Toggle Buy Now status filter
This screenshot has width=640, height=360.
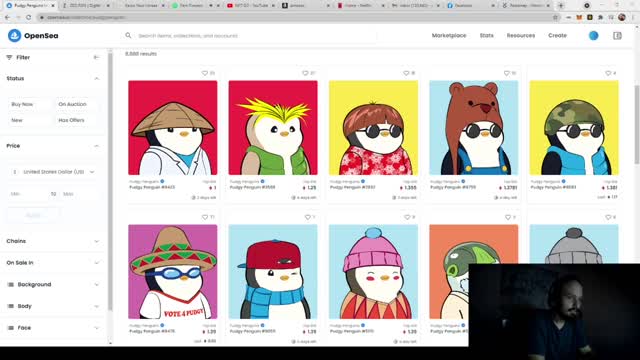30,104
